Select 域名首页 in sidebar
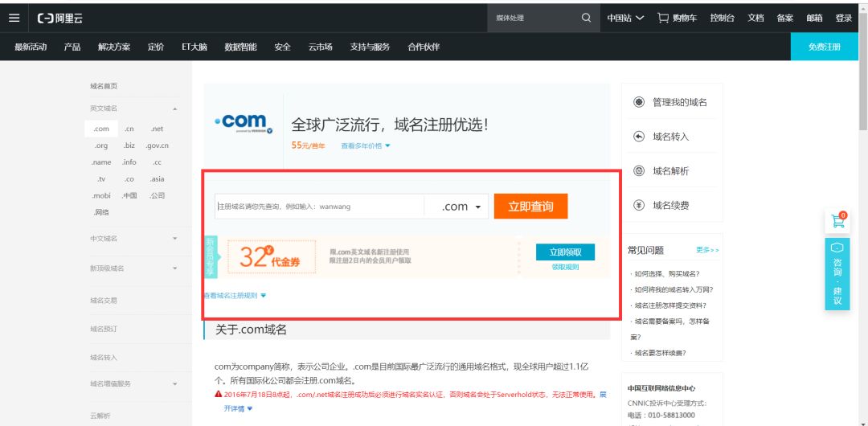Image resolution: width=868 pixels, height=426 pixels. coord(104,86)
